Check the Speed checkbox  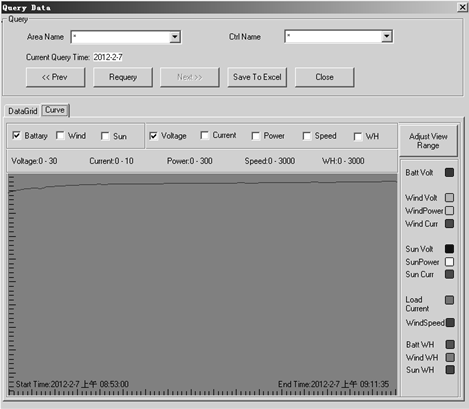pyautogui.click(x=307, y=136)
